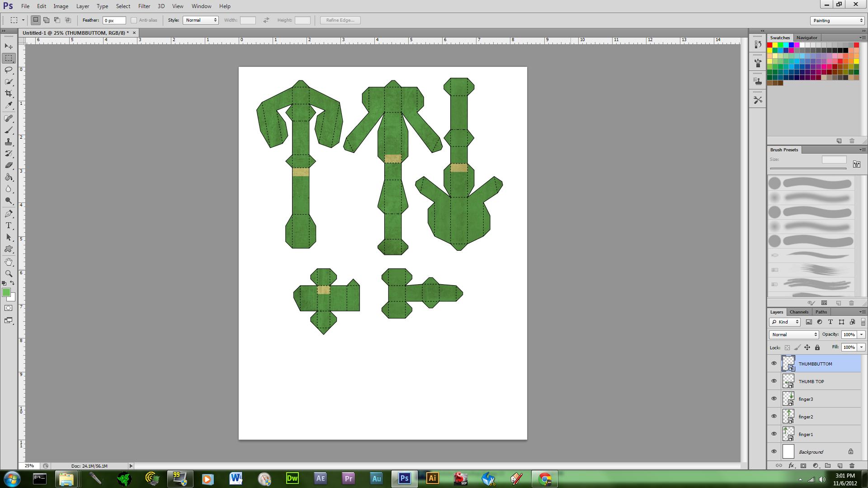The height and width of the screenshot is (488, 868).
Task: Delete layer with trash icon
Action: [852, 465]
